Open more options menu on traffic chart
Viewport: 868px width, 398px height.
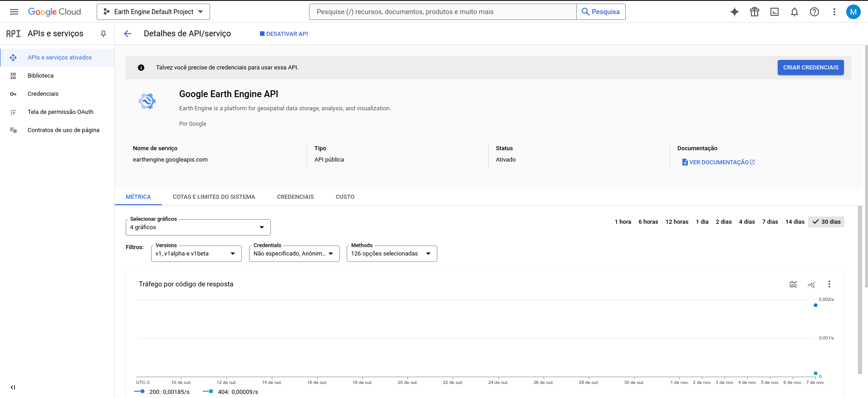coord(829,284)
